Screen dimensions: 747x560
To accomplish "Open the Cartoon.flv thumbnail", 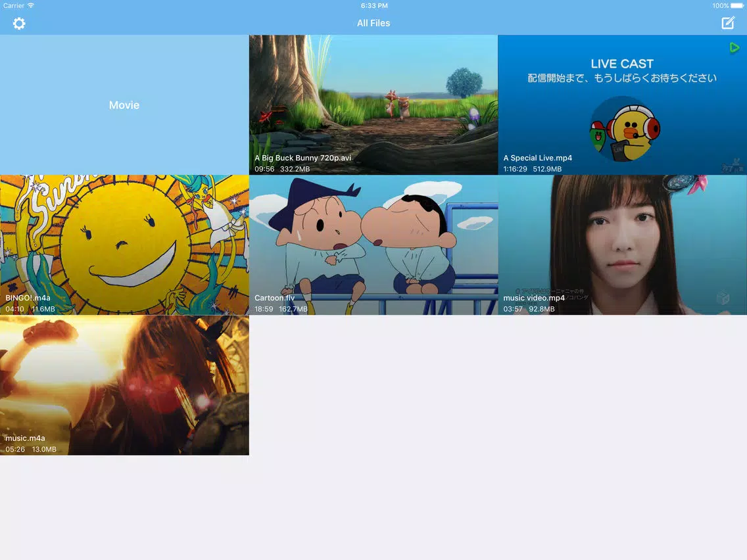I will pos(373,245).
